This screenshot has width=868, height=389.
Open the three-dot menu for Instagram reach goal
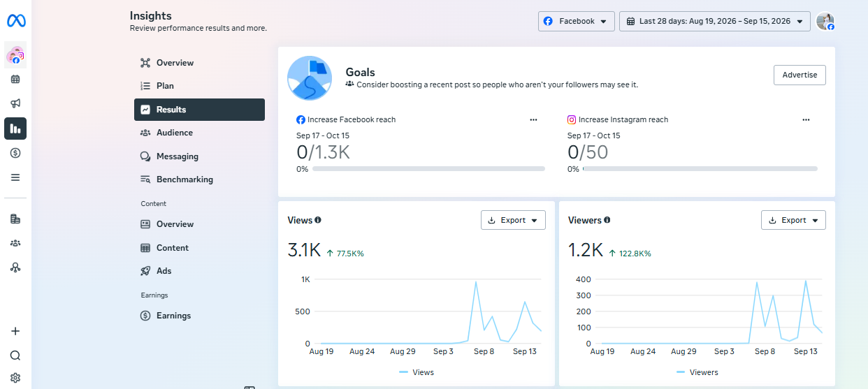(x=806, y=119)
